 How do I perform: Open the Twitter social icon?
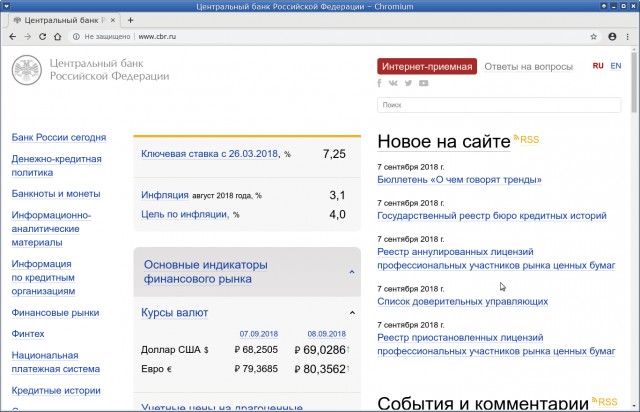coord(408,83)
